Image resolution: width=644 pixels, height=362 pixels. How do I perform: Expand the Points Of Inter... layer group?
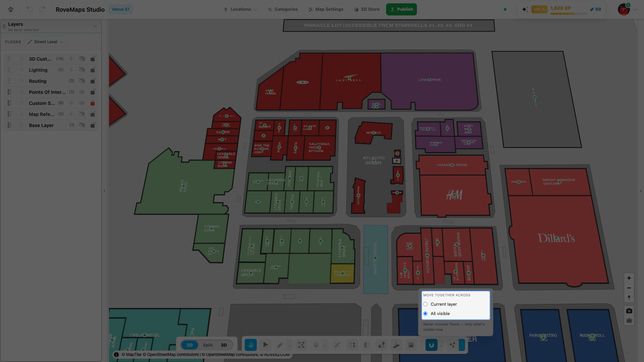21,92
